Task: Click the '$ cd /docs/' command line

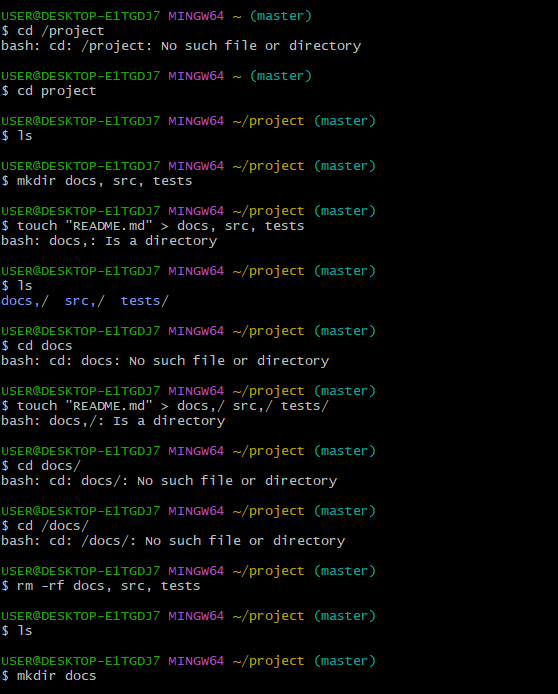Action: (x=45, y=526)
